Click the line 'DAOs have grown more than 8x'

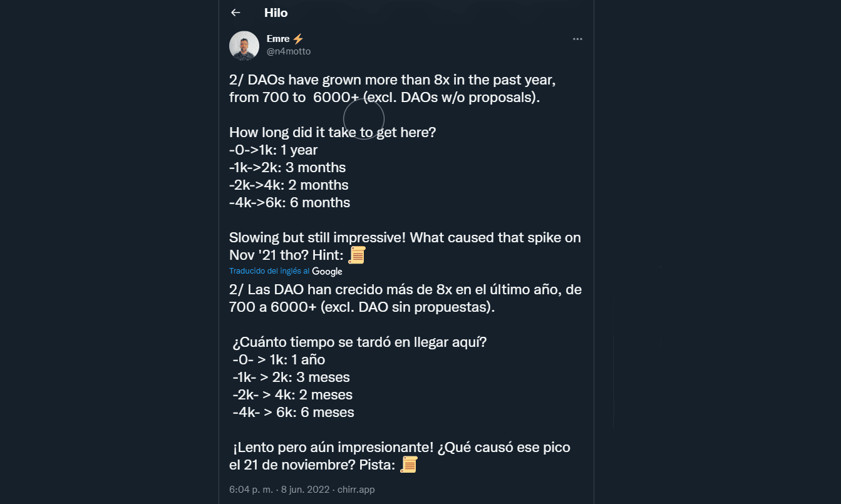click(x=392, y=81)
